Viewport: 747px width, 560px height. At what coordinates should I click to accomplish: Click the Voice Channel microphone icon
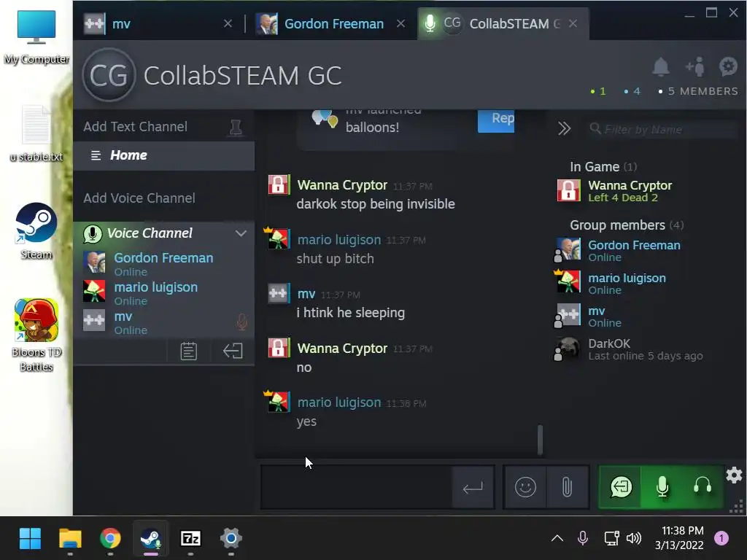93,233
